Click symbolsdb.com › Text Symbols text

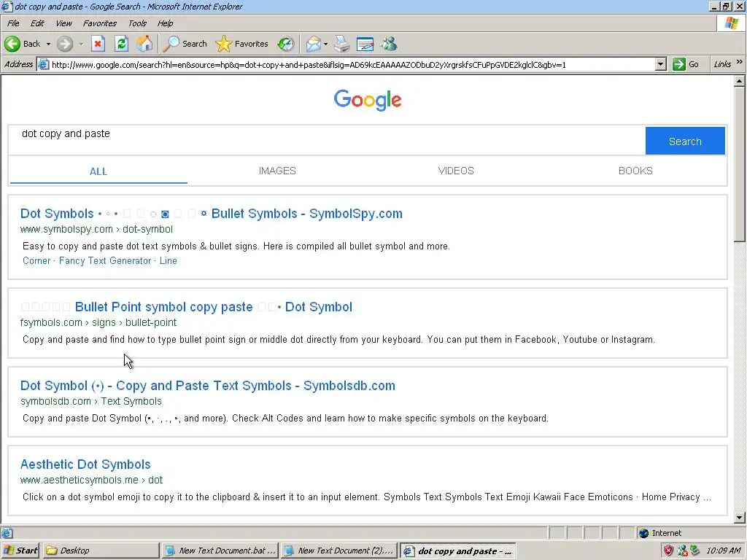[91, 401]
